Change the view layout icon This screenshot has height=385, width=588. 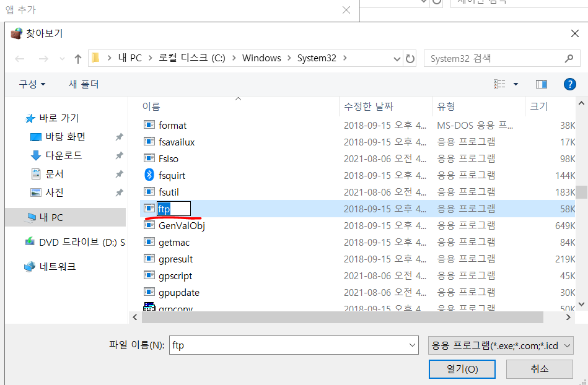499,84
